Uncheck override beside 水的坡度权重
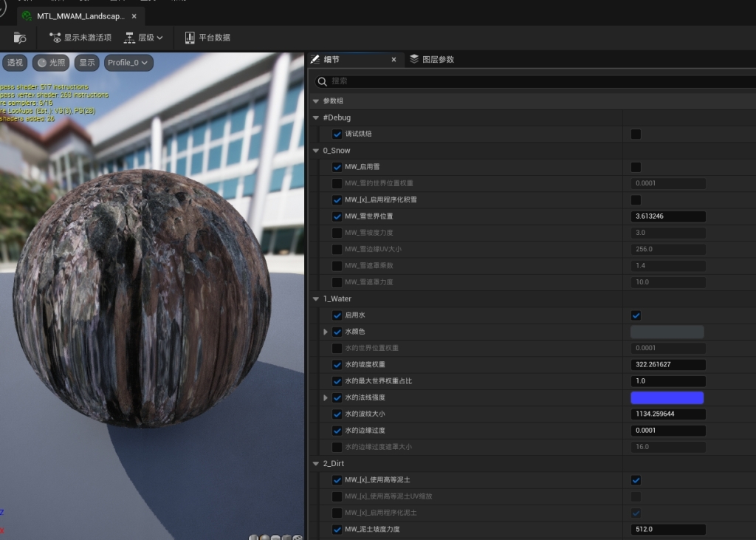The image size is (756, 540). [x=337, y=364]
